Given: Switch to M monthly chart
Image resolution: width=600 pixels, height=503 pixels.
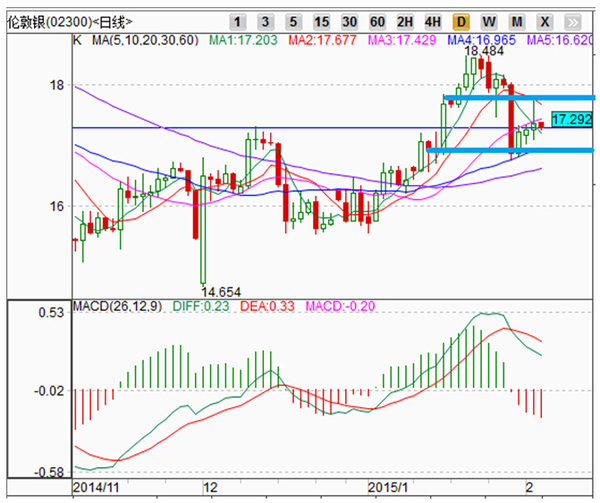Looking at the screenshot, I should 517,21.
